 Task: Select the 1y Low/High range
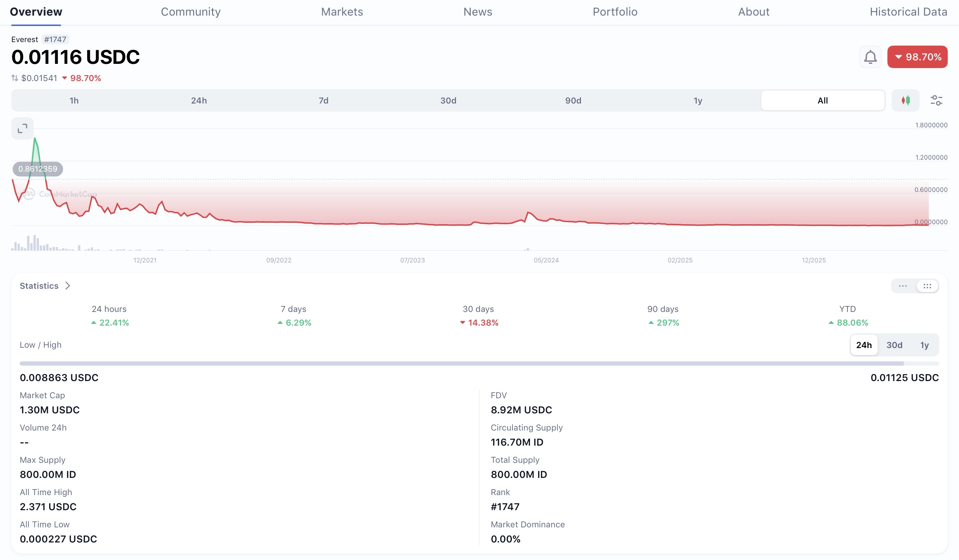[x=924, y=345]
